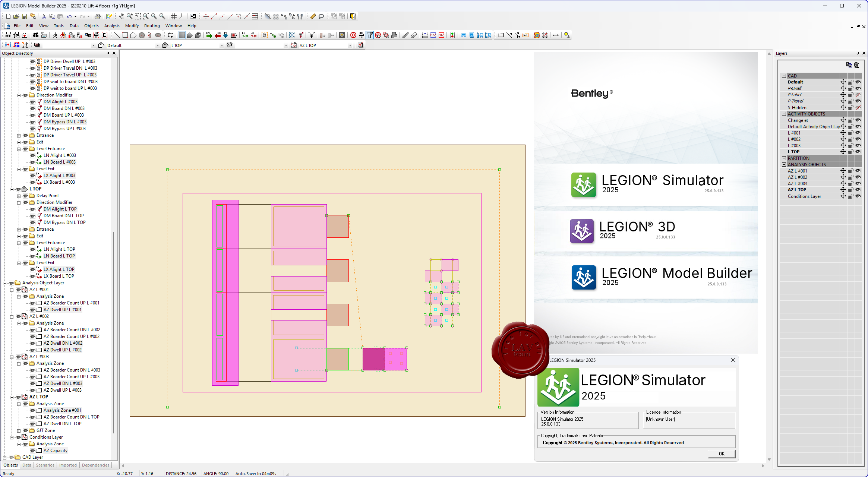This screenshot has height=477, width=868.
Task: Select the Line drawing tool
Action: [x=117, y=35]
